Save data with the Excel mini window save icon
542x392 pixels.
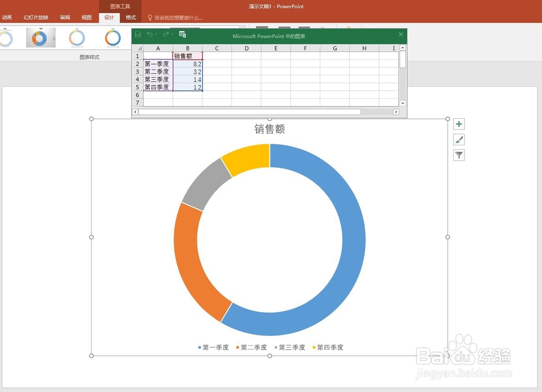[138, 34]
